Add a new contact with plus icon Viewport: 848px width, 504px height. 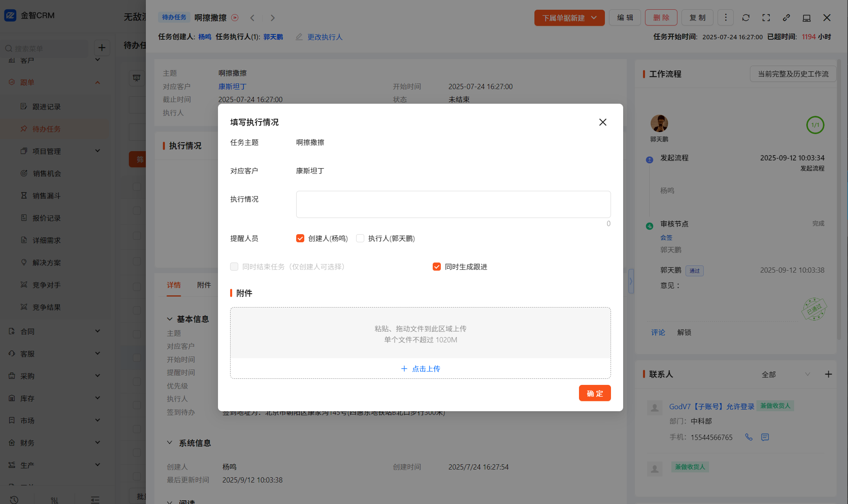coord(829,374)
